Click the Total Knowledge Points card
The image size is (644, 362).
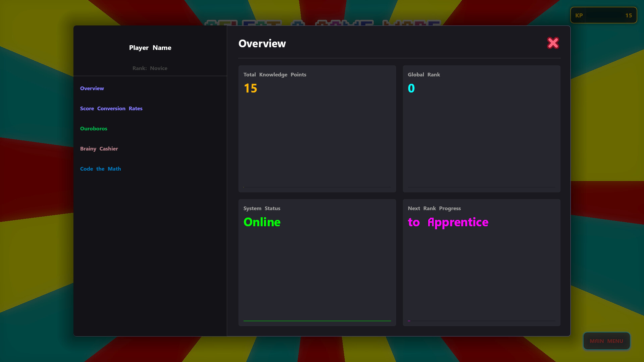click(317, 128)
